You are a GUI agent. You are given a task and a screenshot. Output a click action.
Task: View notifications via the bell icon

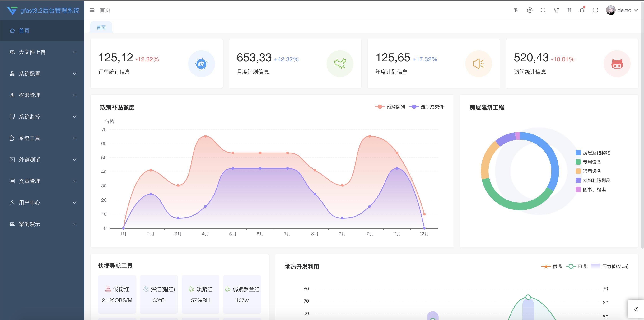point(582,10)
